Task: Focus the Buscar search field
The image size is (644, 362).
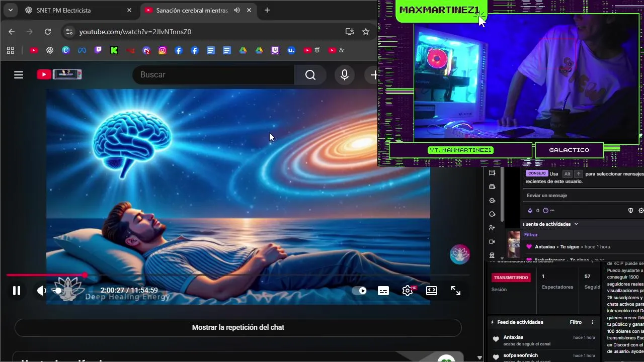Action: (x=214, y=74)
